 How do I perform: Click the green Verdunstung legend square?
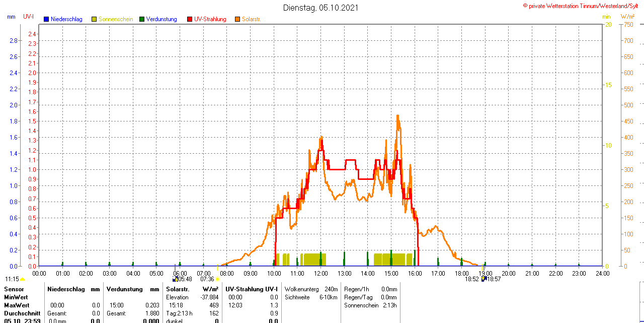[142, 19]
